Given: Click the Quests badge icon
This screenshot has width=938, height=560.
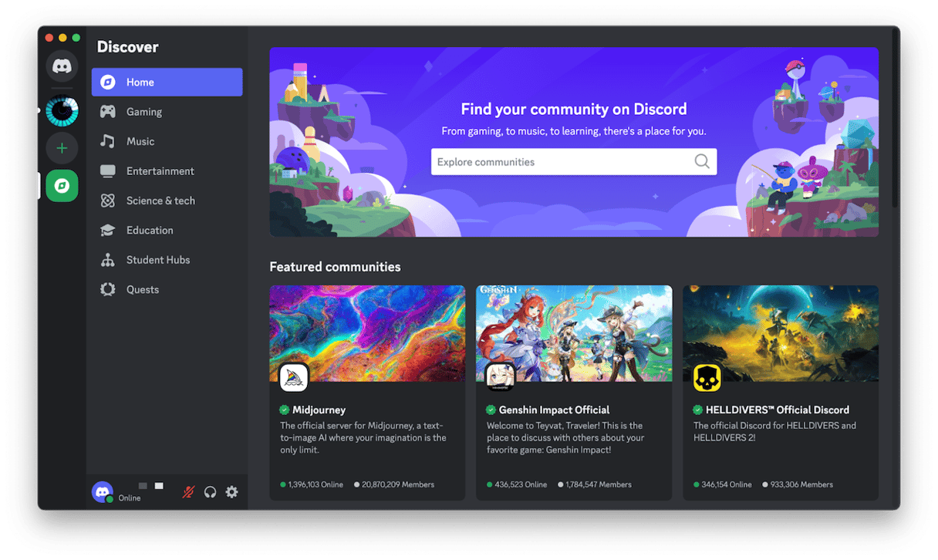Looking at the screenshot, I should (108, 289).
